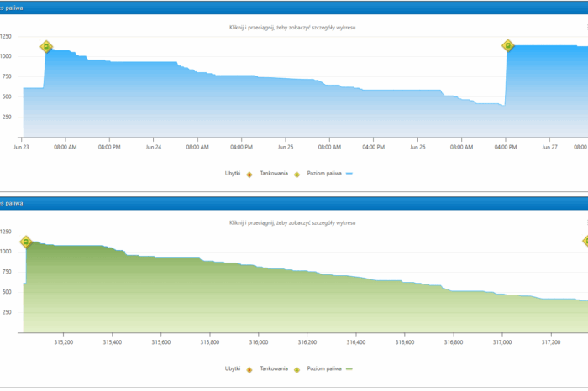Click the bottom blue panel header bar
Viewport: 588px width, 391px height.
coord(294,202)
